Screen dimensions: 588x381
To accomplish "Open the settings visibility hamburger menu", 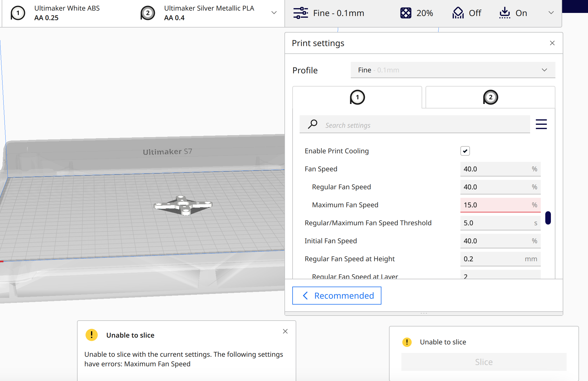I will [x=541, y=124].
